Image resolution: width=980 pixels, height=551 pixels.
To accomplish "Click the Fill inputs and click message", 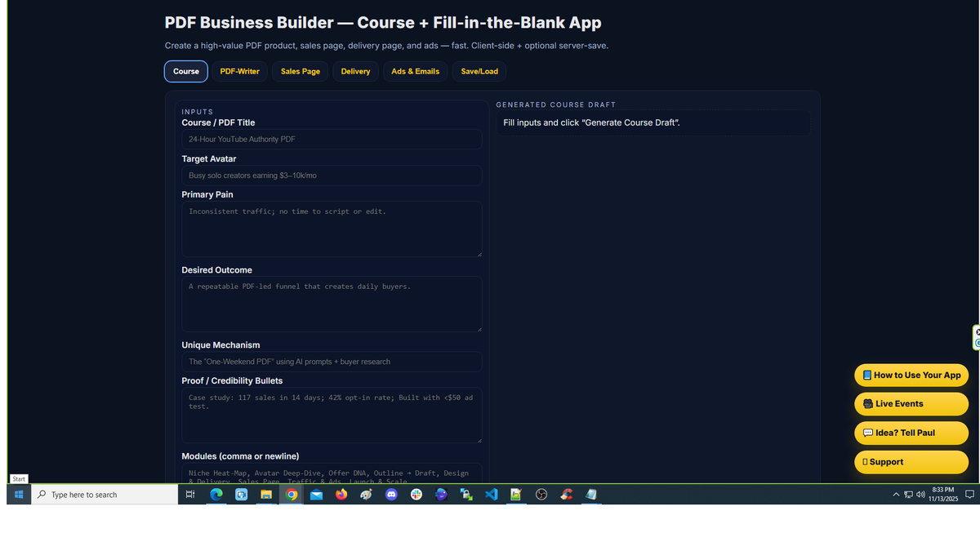I will click(x=591, y=122).
